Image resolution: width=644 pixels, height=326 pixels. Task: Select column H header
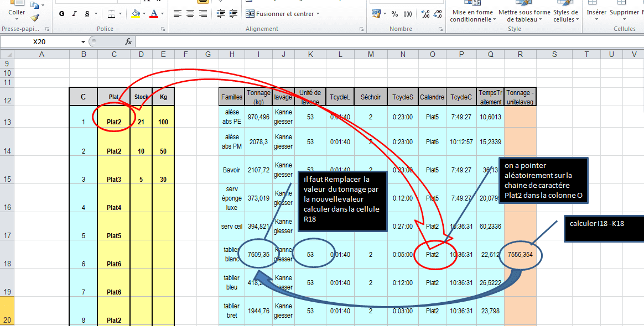pyautogui.click(x=232, y=54)
